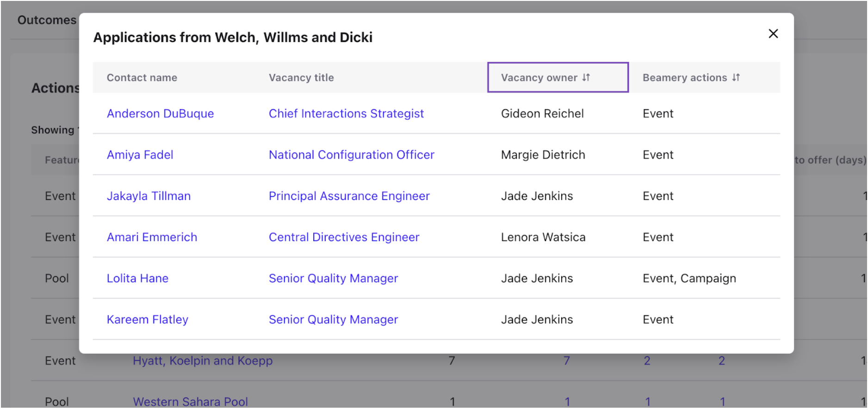Click Pool feature in Western Sahara Pool row

(x=57, y=402)
